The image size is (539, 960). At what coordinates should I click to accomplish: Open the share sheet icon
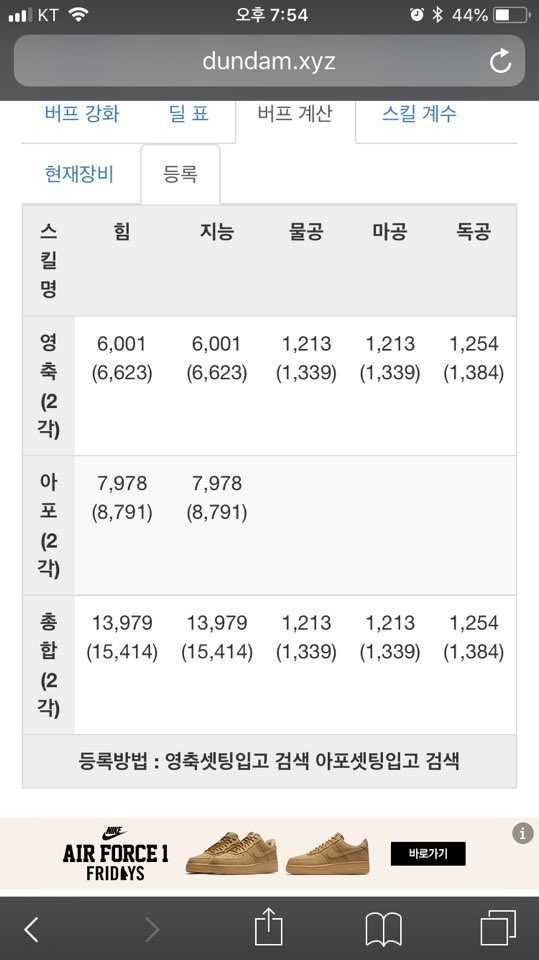click(268, 926)
